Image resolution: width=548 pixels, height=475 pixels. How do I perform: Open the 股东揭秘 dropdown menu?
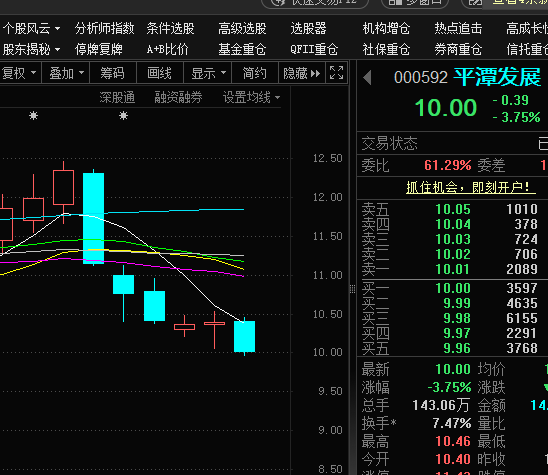(x=31, y=49)
